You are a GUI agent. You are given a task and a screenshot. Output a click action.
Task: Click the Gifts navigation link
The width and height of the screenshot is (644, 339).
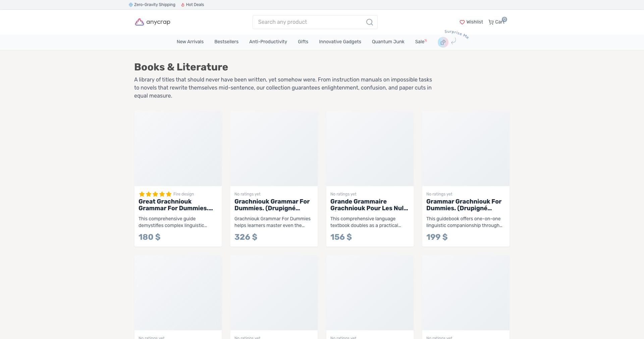coord(303,42)
